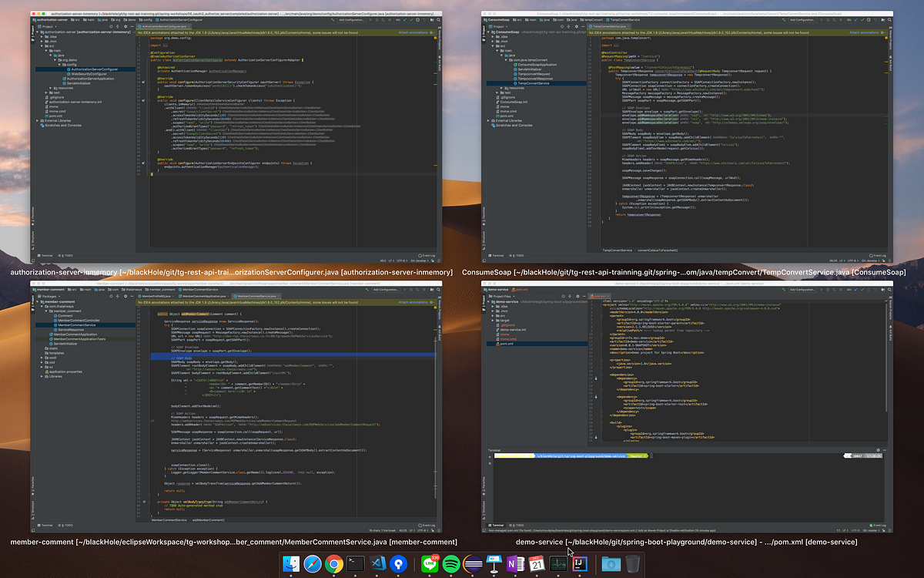
Task: Collapse the com.java.tempConvert package
Action: (506, 60)
